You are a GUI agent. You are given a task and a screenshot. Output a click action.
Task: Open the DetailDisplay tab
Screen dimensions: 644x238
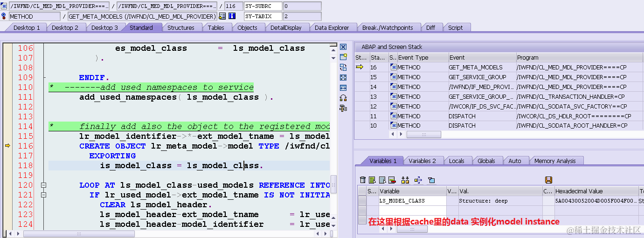click(x=286, y=27)
